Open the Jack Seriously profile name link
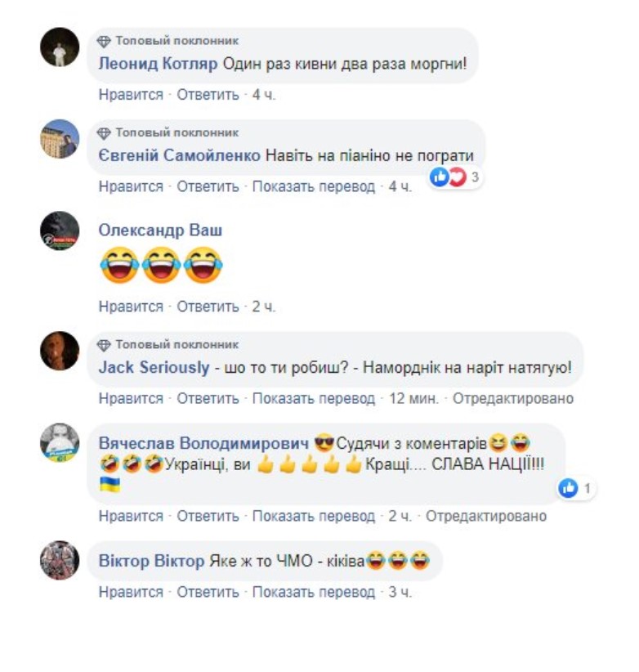This screenshot has width=639, height=672. coord(154,368)
